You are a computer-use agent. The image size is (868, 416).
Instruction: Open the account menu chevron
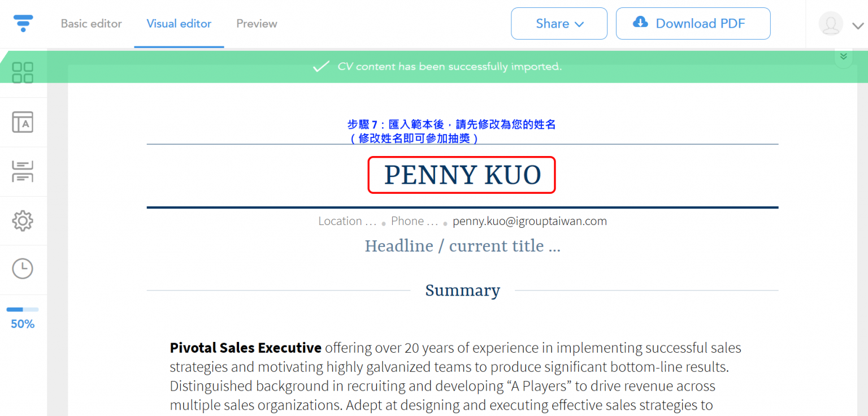(x=858, y=25)
